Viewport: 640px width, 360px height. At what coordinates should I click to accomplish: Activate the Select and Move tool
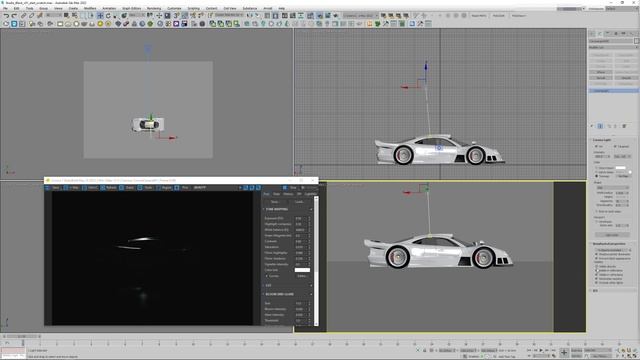(100, 16)
